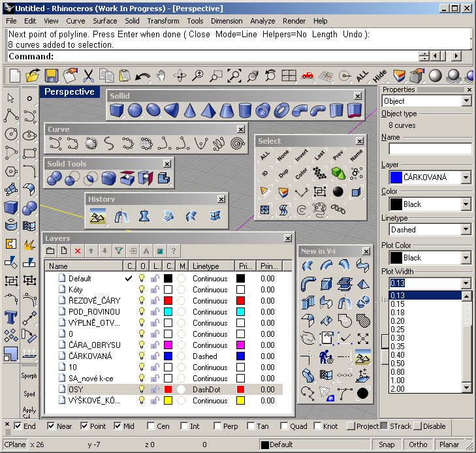Click the Snap status bar button

387,445
